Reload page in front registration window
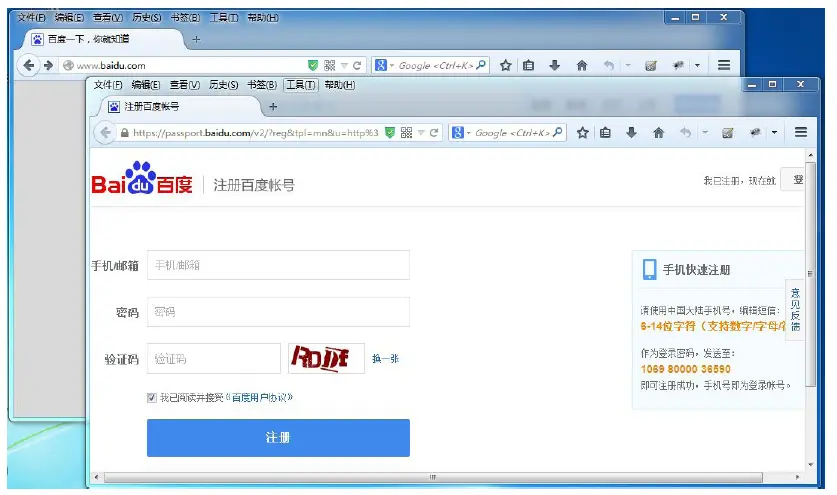The height and width of the screenshot is (495, 837). [x=434, y=132]
